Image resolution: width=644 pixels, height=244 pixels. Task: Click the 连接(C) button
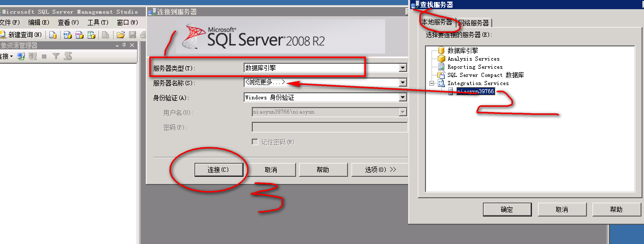coord(218,170)
